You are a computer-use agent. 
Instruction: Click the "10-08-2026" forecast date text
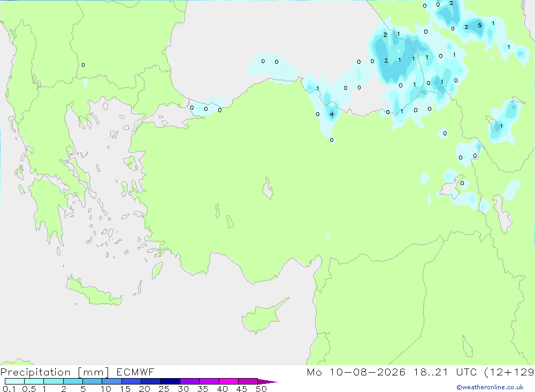[367, 372]
